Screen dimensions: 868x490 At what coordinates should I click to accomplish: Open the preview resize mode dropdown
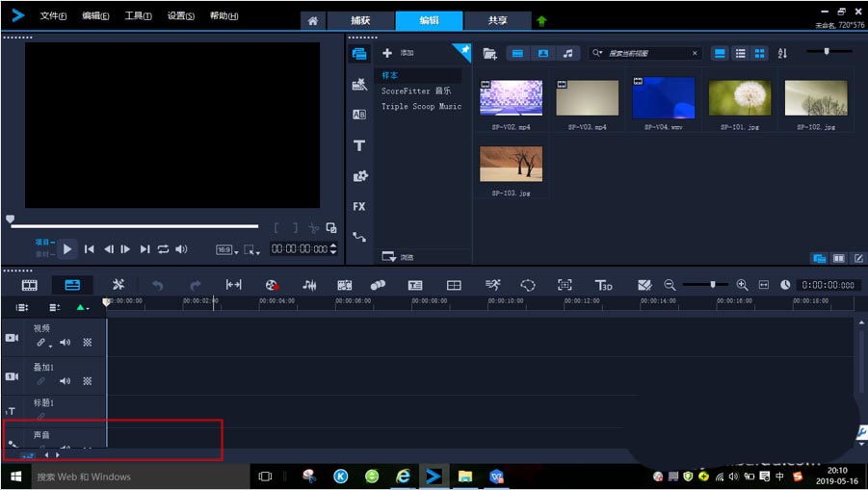tap(251, 250)
